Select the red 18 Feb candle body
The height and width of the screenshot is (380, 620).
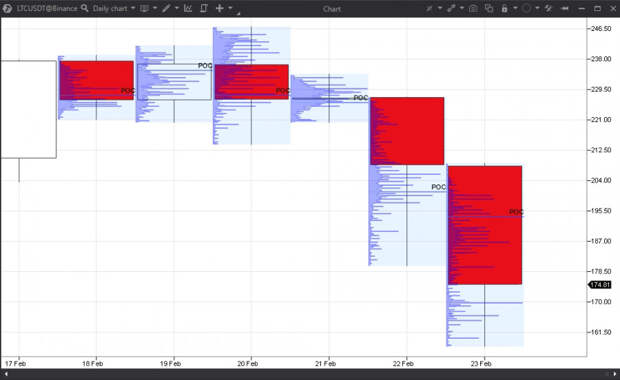[97, 80]
